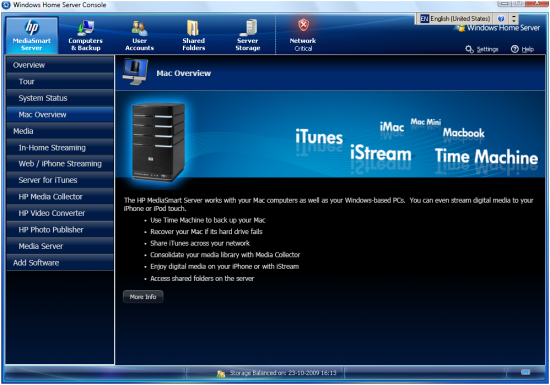
Task: Click the iStream banner text
Action: (381, 154)
